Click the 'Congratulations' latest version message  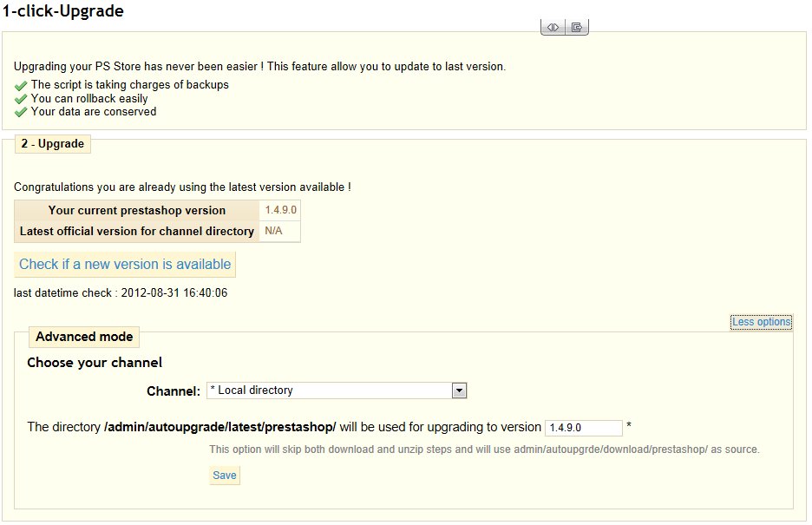pyautogui.click(x=182, y=187)
